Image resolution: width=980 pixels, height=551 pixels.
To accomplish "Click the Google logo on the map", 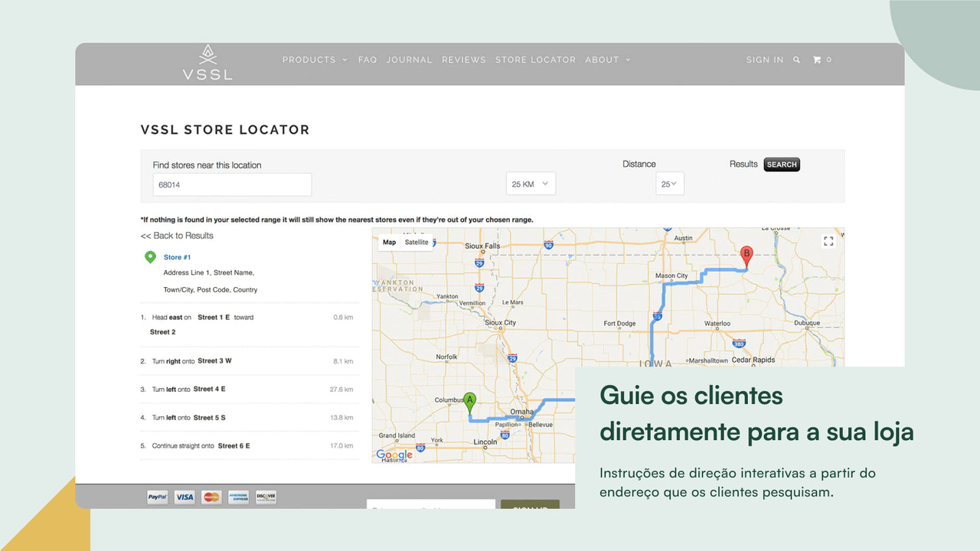I will click(x=394, y=455).
